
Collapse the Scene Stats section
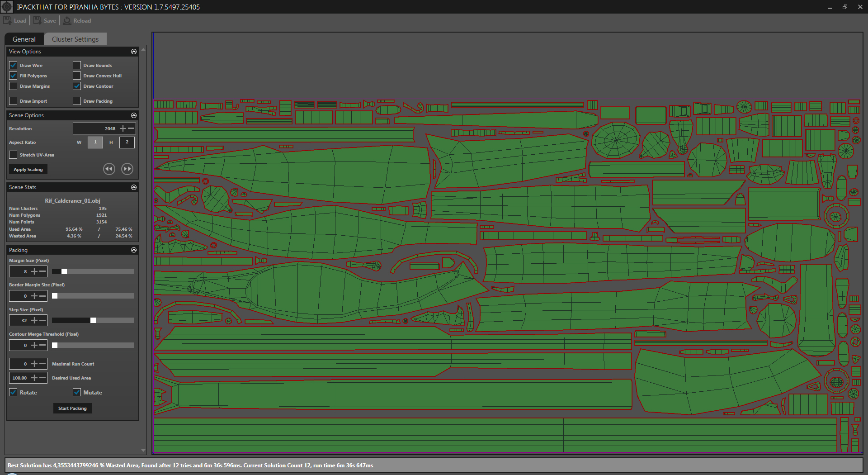click(134, 187)
